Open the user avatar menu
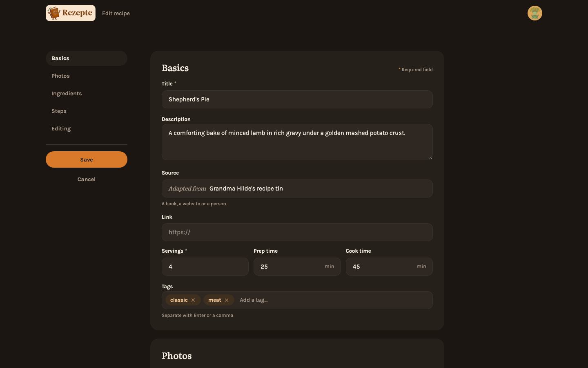This screenshot has height=368, width=588. [x=535, y=13]
